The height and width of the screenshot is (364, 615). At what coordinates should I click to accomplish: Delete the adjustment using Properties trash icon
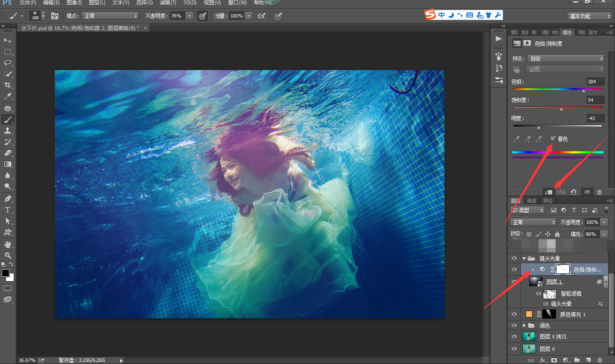click(599, 192)
